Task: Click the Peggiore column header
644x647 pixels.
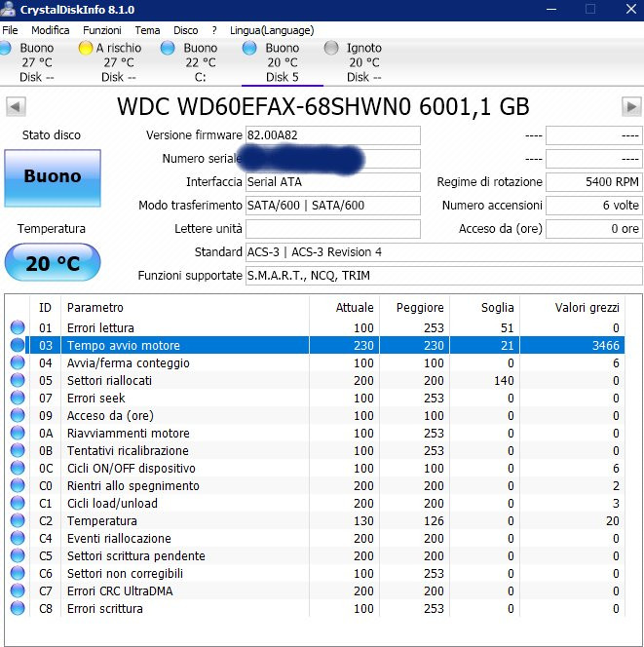Action: click(x=414, y=307)
